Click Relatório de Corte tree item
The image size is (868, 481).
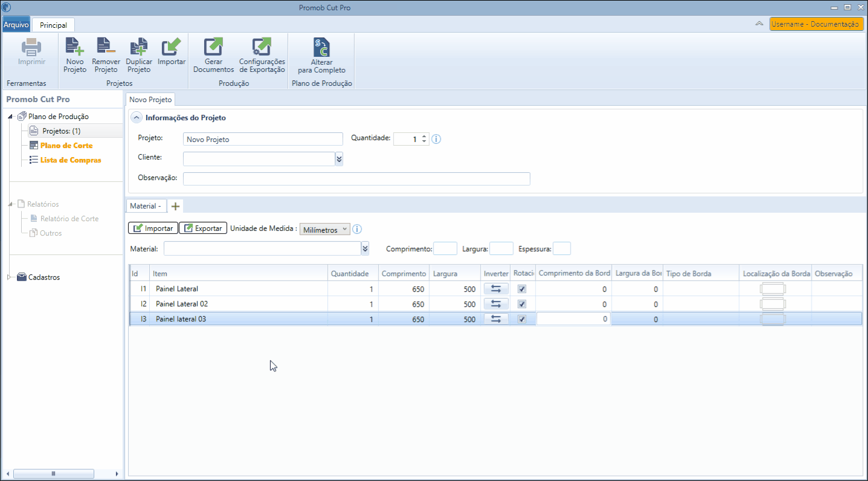69,219
